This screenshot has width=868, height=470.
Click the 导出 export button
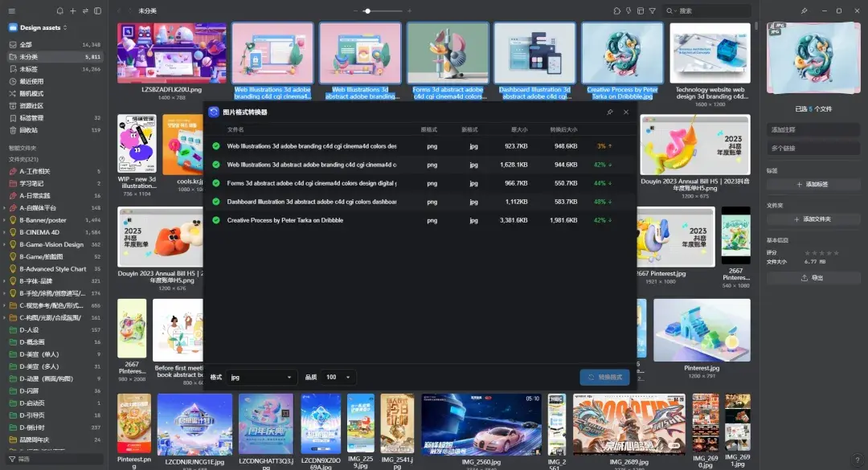tap(813, 278)
